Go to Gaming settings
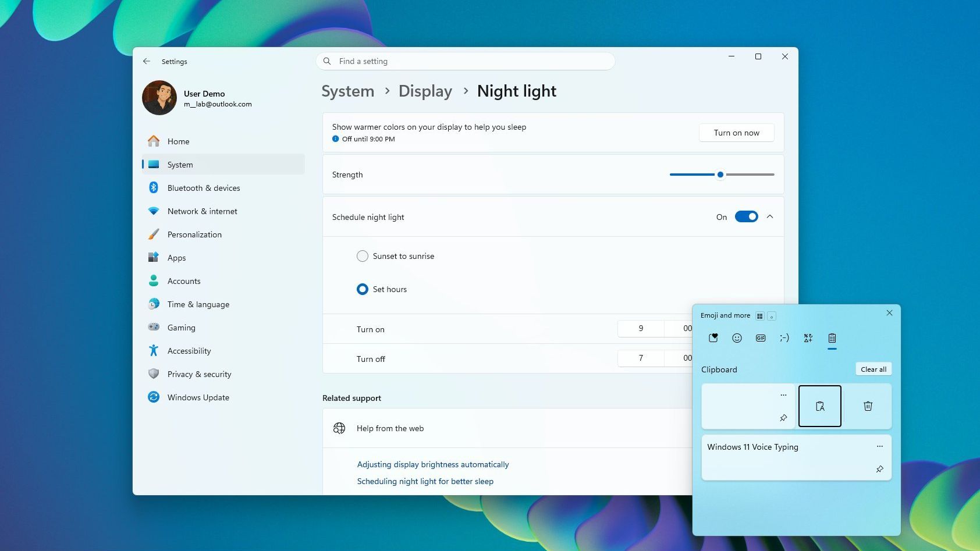 223,328
